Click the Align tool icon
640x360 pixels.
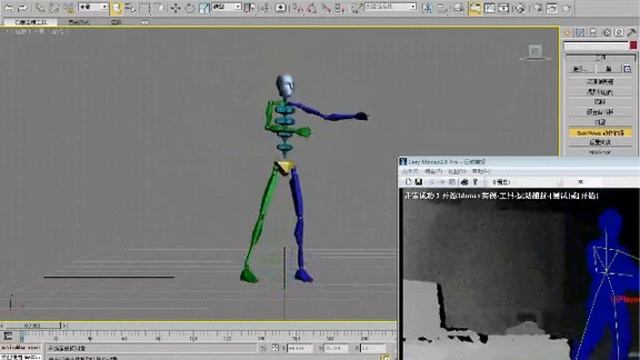click(442, 8)
